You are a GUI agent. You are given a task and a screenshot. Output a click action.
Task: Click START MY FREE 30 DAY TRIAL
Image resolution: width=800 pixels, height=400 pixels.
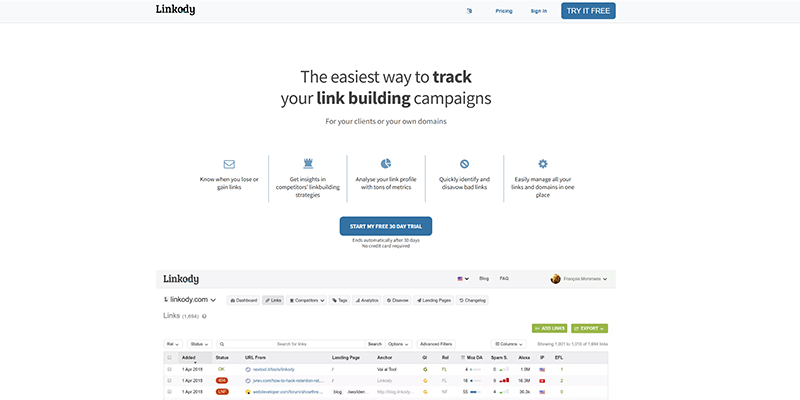coord(386,226)
